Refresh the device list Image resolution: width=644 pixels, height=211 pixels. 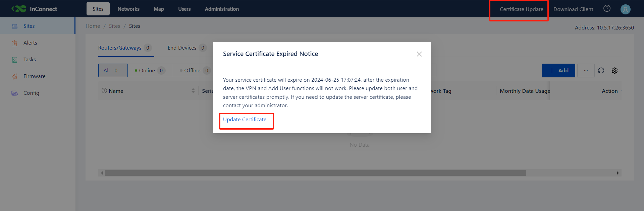[601, 70]
